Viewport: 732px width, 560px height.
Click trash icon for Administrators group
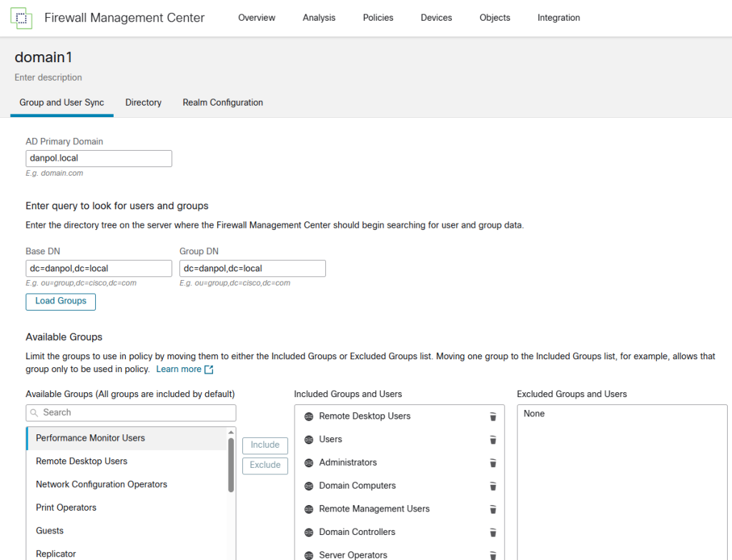pos(493,463)
